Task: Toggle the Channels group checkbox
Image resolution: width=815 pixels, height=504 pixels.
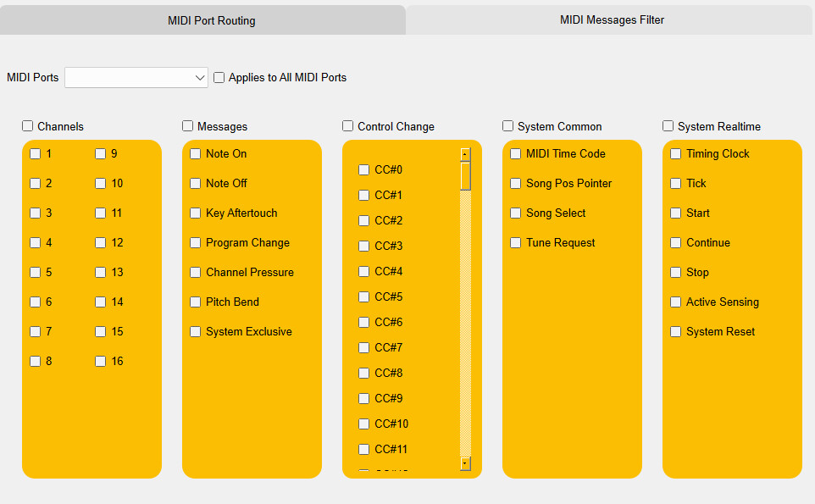Action: click(x=28, y=126)
